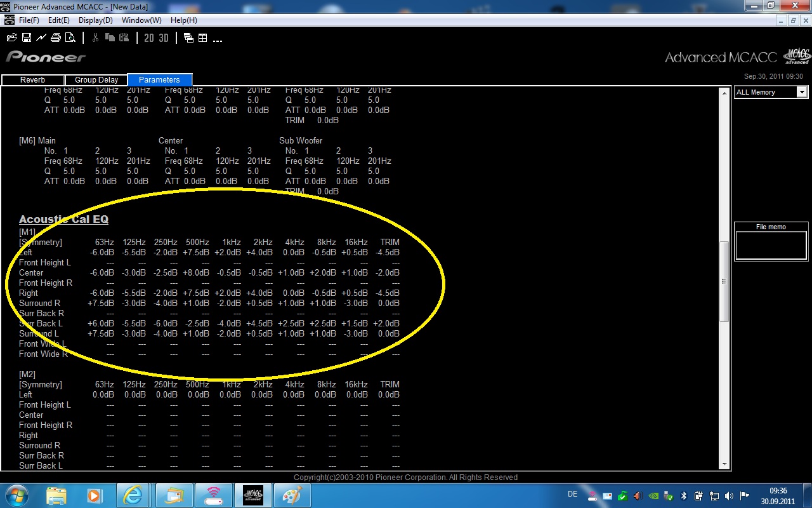Click the Save floppy disk icon
Viewport: 812px width, 508px height.
(27, 38)
